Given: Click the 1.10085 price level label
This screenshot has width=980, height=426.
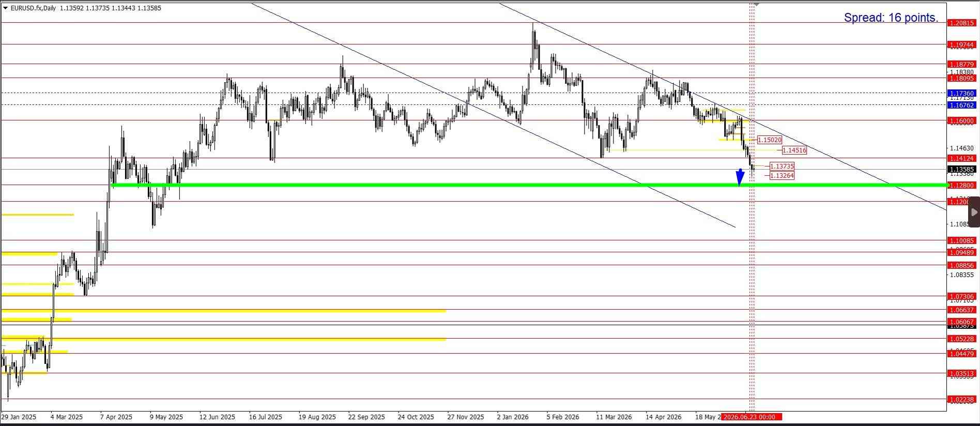Looking at the screenshot, I should 962,241.
